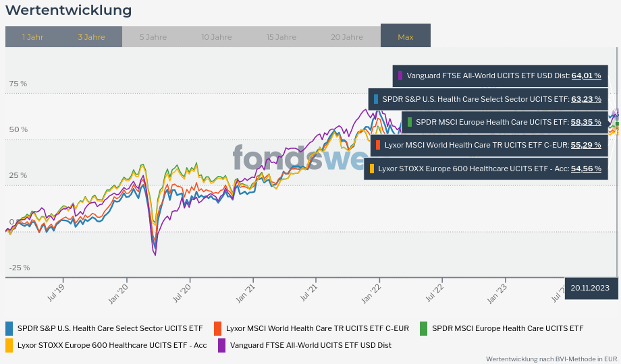Screen dimensions: 621x364
Task: Switch to the 3 Jahre tab
Action: [91, 37]
